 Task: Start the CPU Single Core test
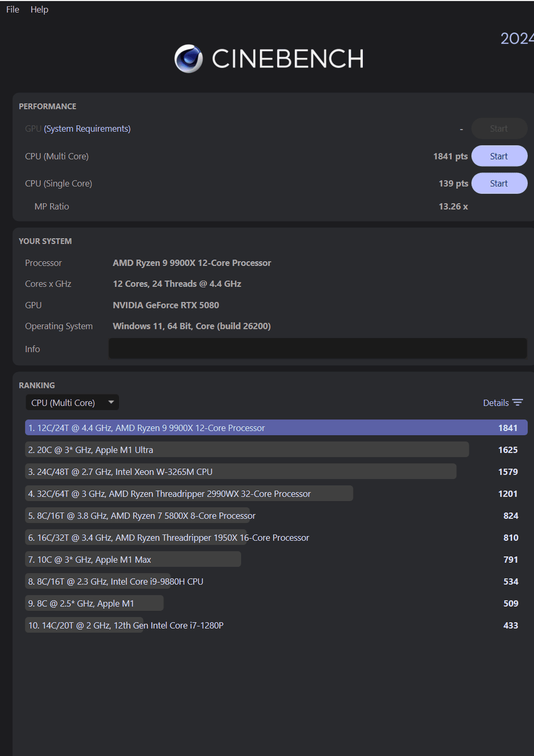[499, 183]
